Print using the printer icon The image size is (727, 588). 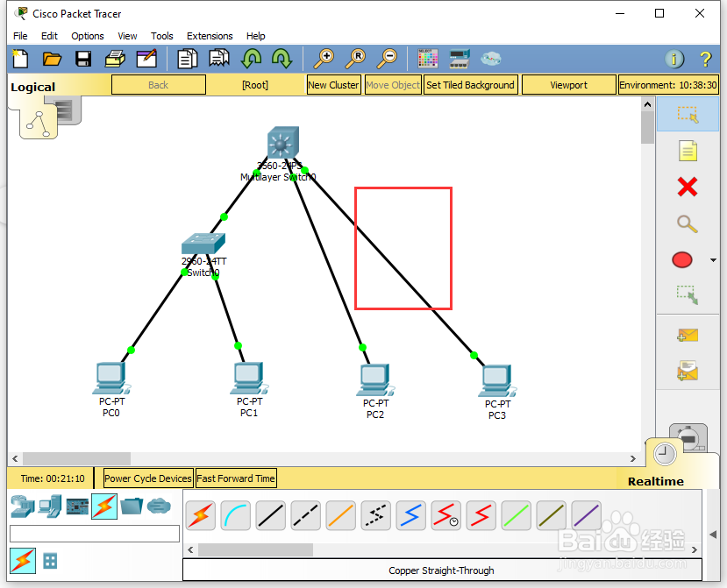point(115,59)
